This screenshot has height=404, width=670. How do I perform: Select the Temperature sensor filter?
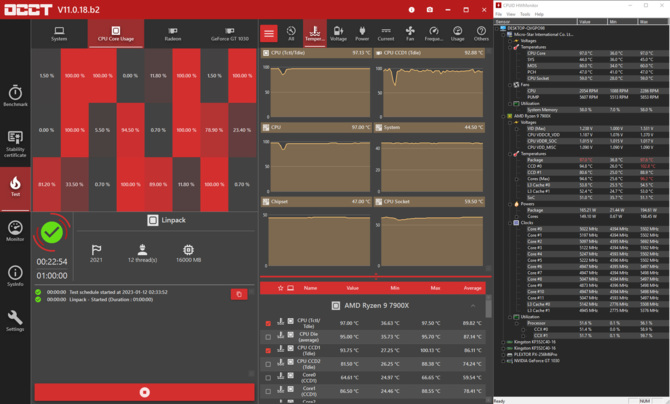(315, 33)
